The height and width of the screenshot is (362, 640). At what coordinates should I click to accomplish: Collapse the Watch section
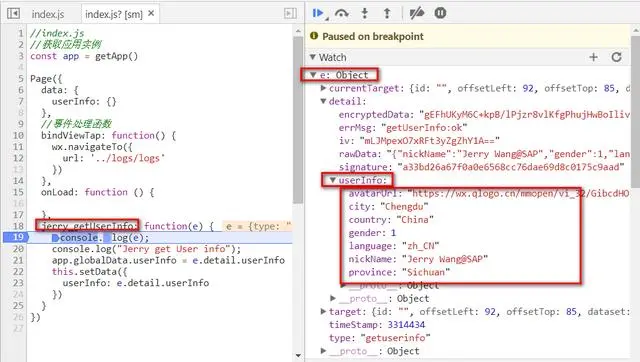pyautogui.click(x=313, y=57)
